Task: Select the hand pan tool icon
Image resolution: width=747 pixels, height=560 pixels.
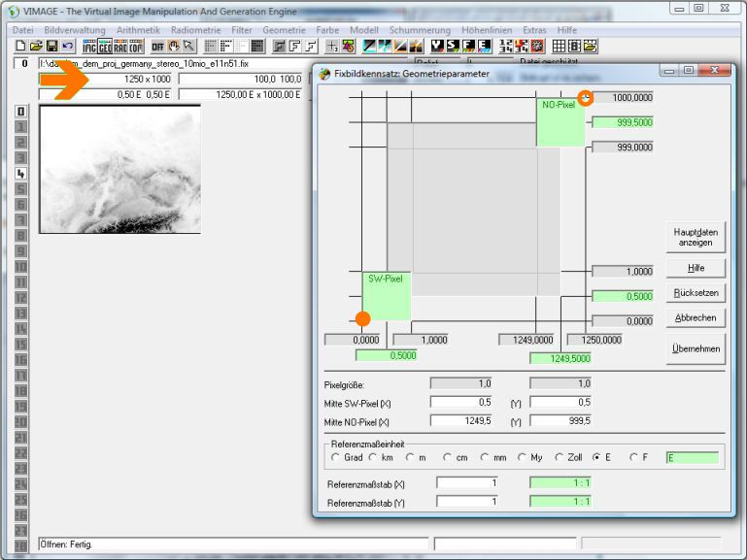Action: pos(175,46)
